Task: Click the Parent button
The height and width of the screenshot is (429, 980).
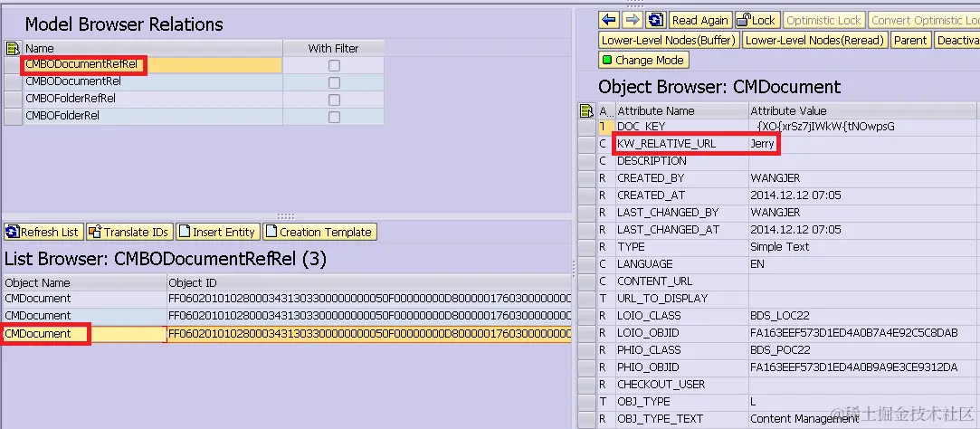Action: 910,40
